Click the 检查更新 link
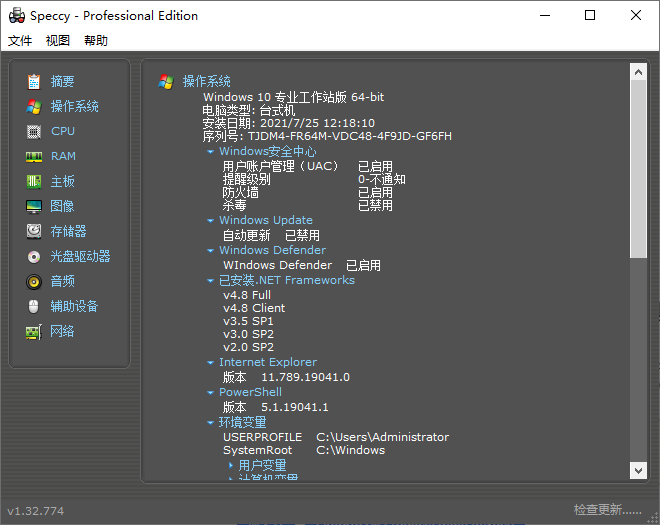The image size is (660, 525). (607, 510)
